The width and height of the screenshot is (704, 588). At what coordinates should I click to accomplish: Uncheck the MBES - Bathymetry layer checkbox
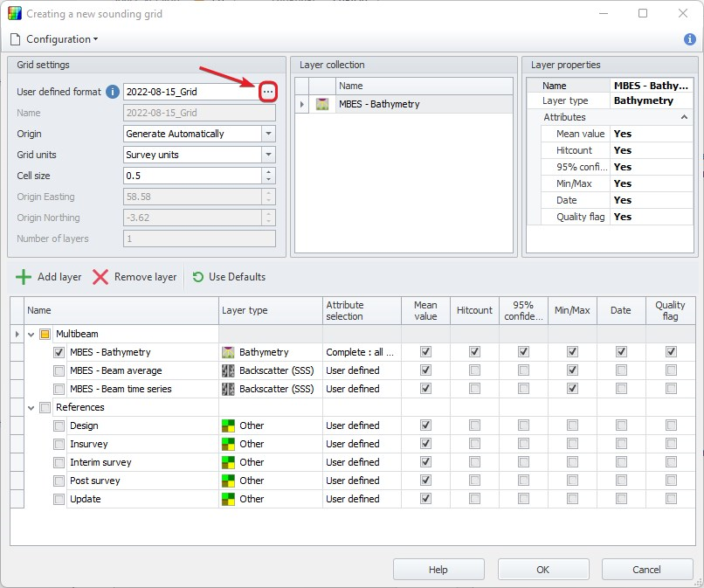pos(59,352)
